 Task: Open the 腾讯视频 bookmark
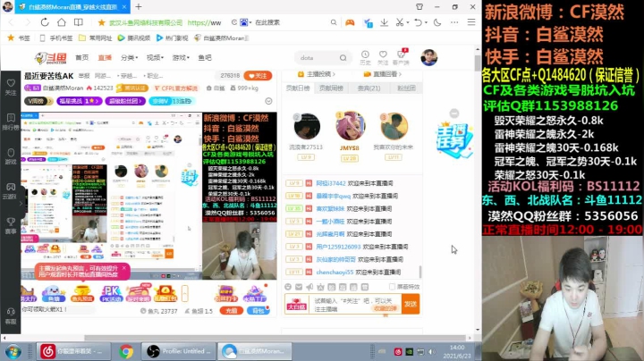tap(134, 38)
